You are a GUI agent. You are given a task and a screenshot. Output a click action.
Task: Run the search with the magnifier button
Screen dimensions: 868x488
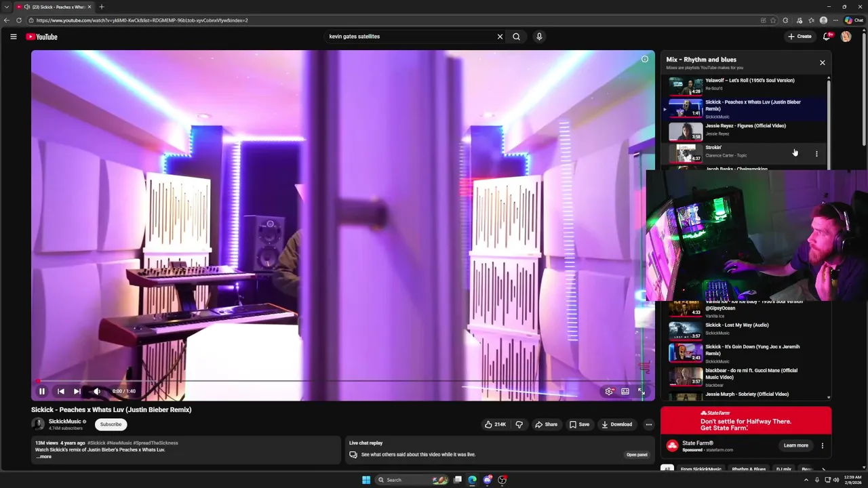tap(517, 37)
